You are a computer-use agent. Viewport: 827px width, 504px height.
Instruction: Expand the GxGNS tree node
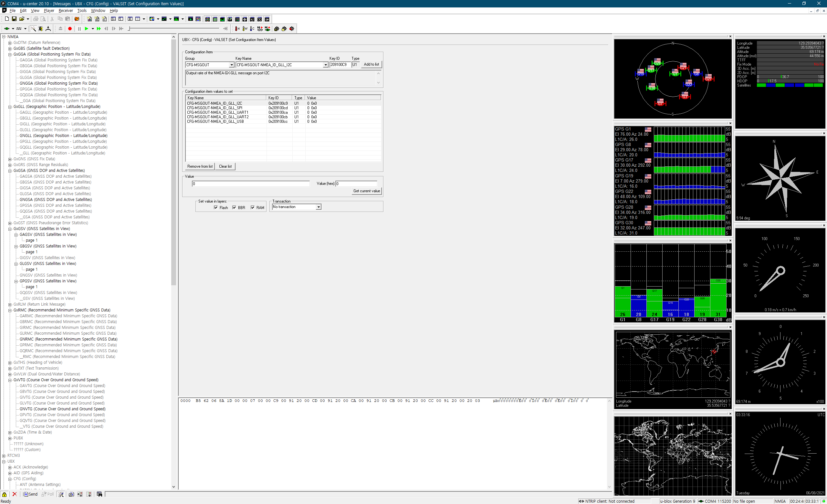coord(10,159)
